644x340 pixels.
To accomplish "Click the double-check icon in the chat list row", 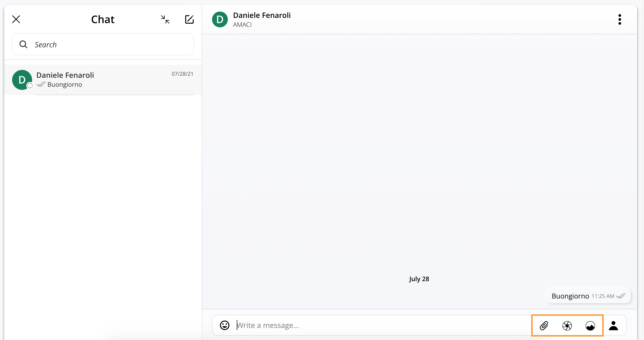I will (x=41, y=84).
